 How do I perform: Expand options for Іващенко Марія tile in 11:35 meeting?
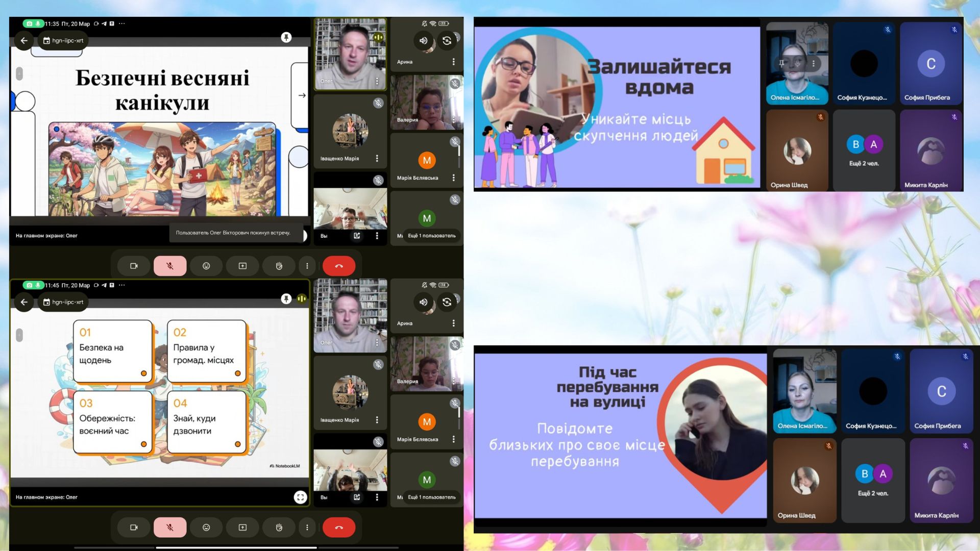tap(377, 159)
